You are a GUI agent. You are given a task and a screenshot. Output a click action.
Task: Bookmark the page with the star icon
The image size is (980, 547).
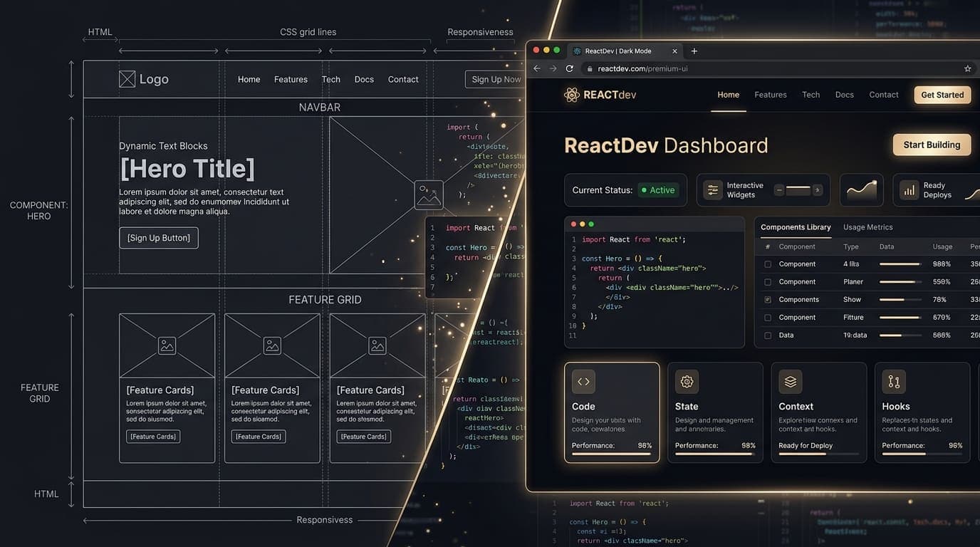[x=968, y=68]
